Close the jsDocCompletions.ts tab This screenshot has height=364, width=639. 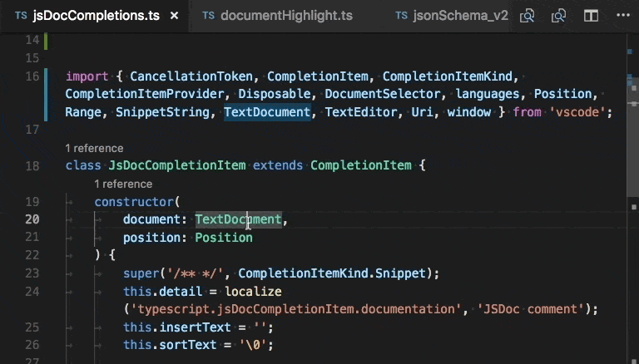[174, 16]
